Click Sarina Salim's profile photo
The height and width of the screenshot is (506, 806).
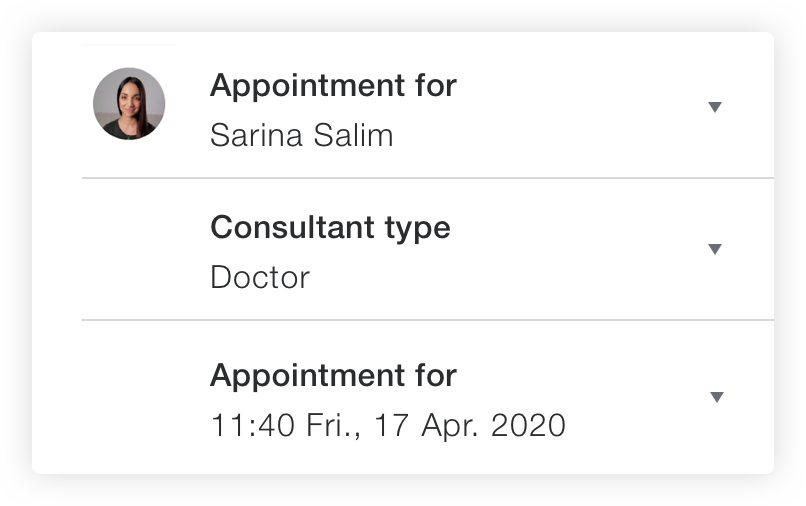coord(129,104)
